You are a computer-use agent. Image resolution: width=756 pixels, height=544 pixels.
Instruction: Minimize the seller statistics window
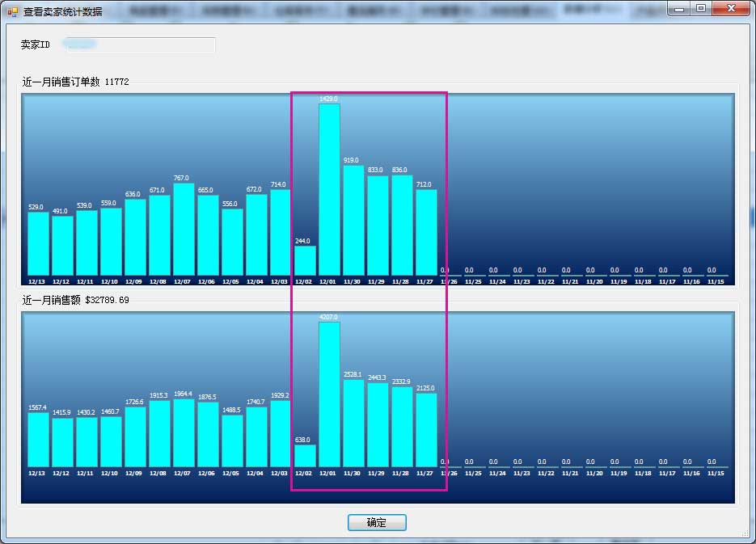[679, 9]
